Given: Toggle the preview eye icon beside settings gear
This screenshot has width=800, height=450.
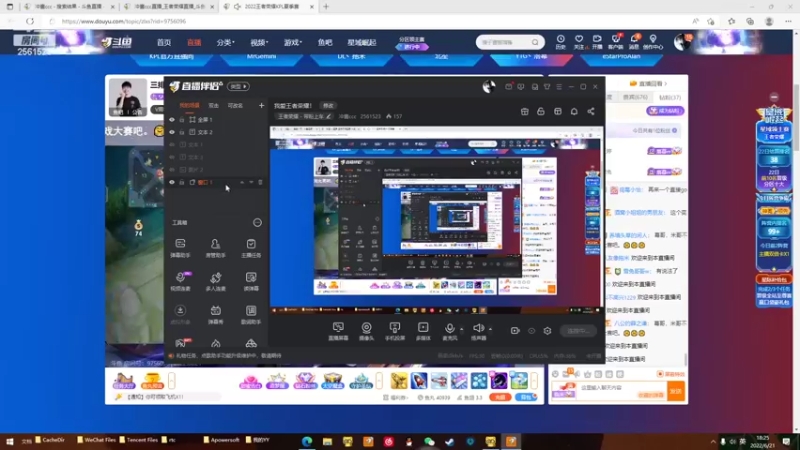Looking at the screenshot, I should coord(531,331).
